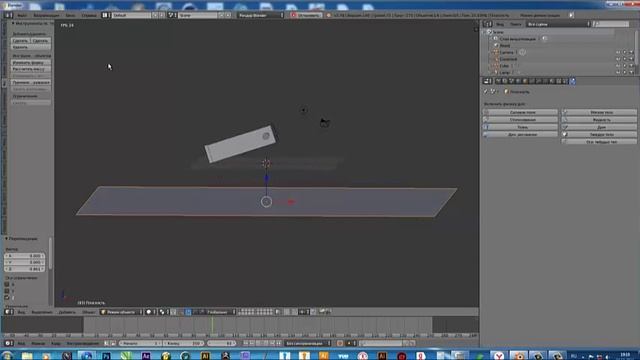This screenshot has width=640, height=360.
Task: Open the properties editor type icon
Action: [x=487, y=81]
